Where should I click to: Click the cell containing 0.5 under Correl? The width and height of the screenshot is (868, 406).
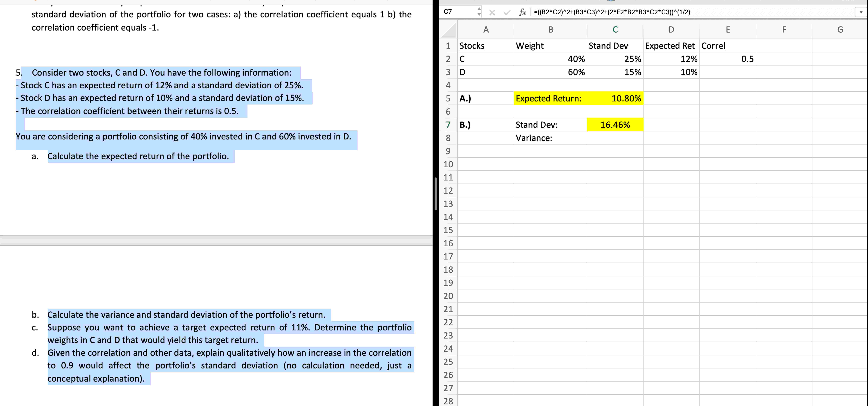728,59
